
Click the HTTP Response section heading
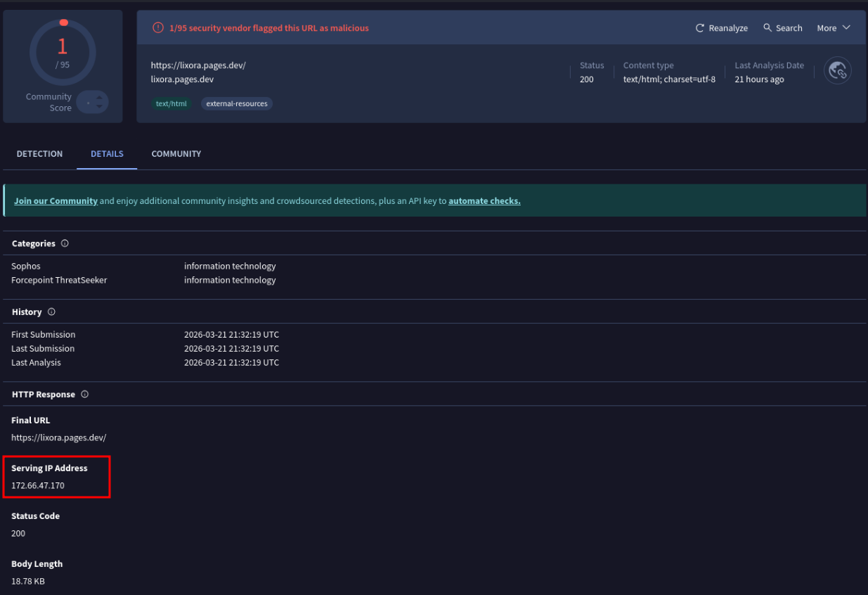point(44,395)
